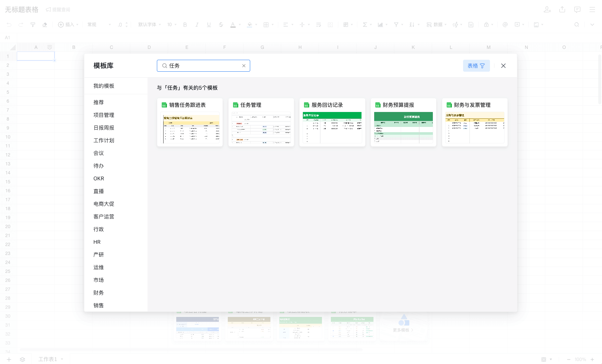Open the 插入 dropdown menu
This screenshot has width=602, height=364.
pos(68,25)
